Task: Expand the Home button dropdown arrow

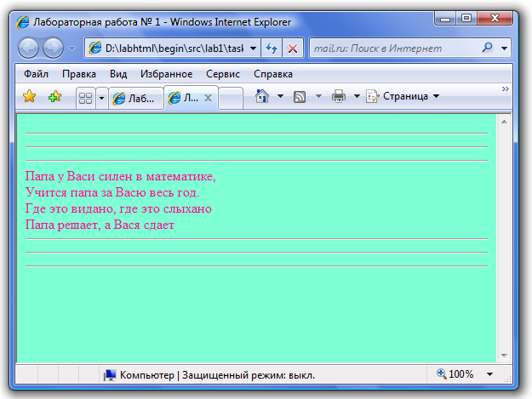Action: click(x=280, y=96)
